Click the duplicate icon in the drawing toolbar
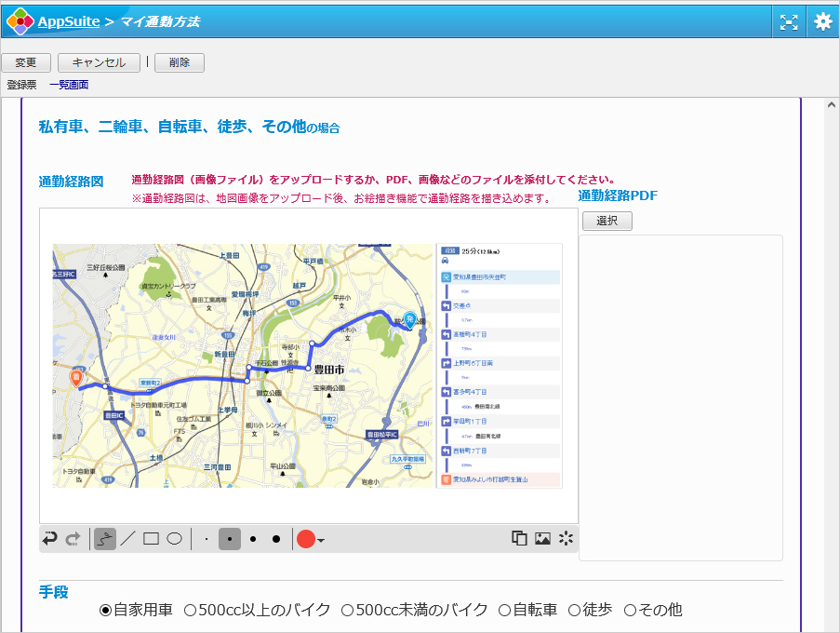 coord(518,538)
